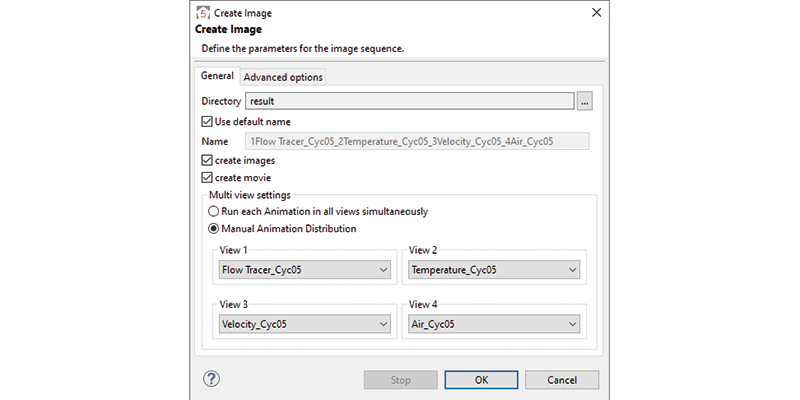Browse for directory with ellipsis button

[585, 102]
